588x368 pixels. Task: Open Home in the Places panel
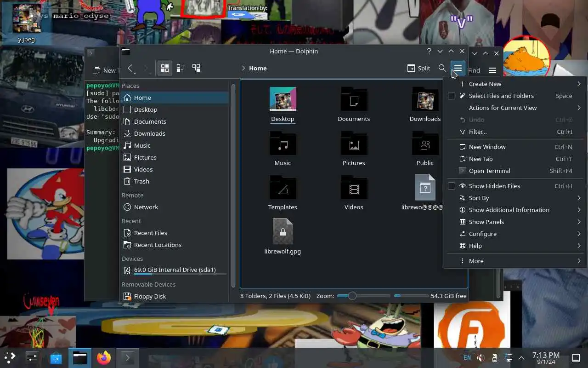(x=175, y=98)
